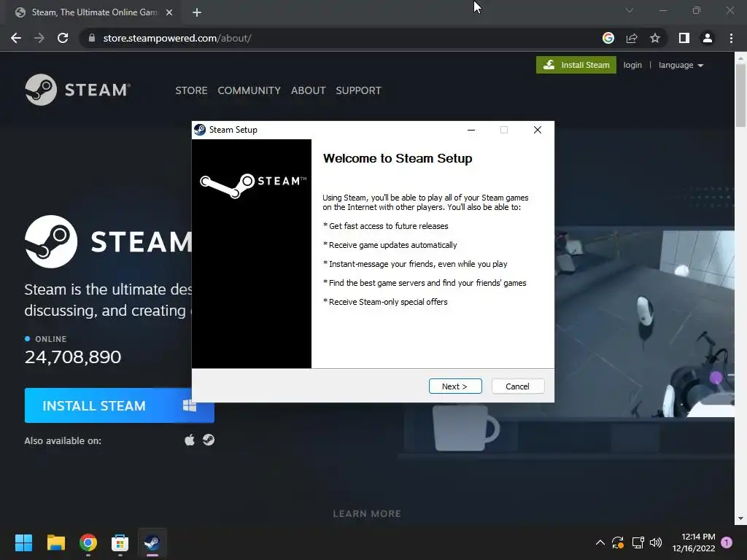
Task: Open the Windows Start menu
Action: [23, 542]
